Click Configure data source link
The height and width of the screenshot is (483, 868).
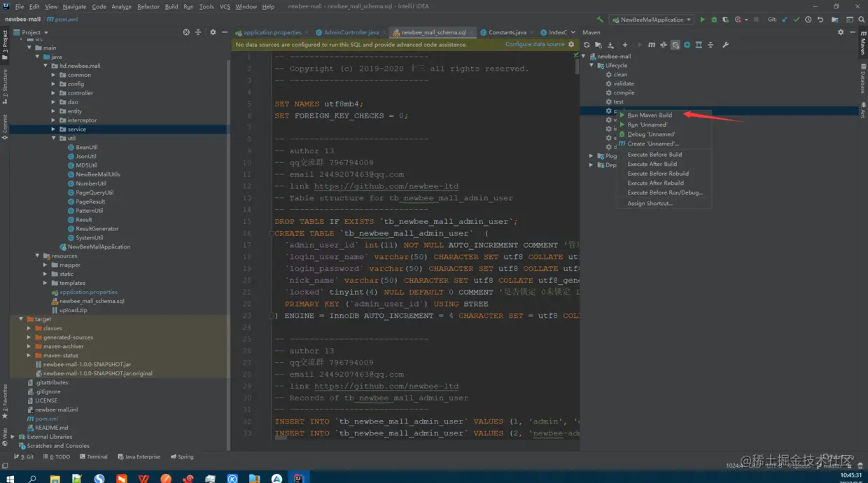coord(535,44)
